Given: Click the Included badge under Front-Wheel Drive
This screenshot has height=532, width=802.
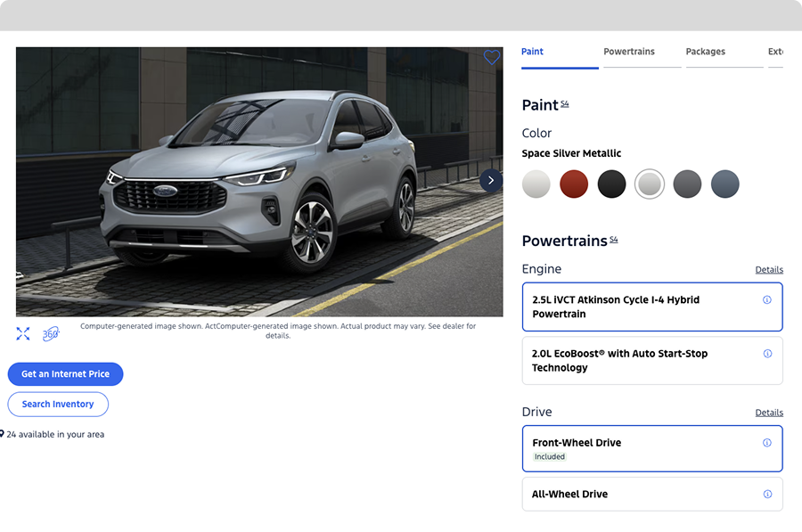Looking at the screenshot, I should (x=550, y=457).
